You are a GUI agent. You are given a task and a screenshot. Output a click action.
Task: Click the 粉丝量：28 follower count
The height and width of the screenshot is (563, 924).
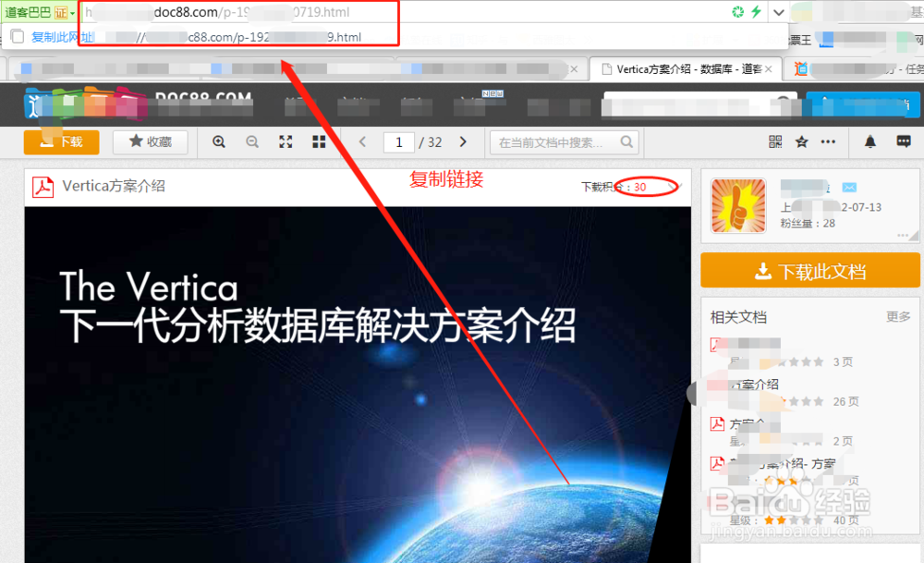coord(808,224)
